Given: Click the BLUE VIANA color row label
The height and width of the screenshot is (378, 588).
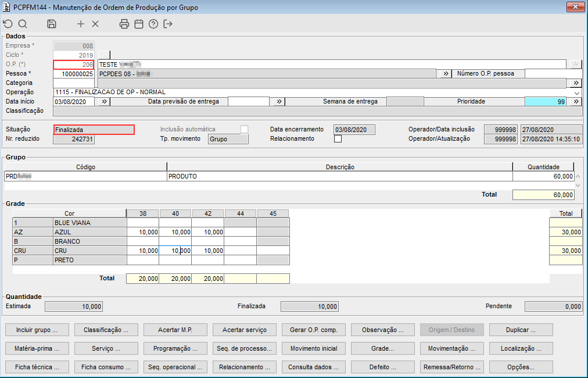Looking at the screenshot, I should pyautogui.click(x=89, y=223).
